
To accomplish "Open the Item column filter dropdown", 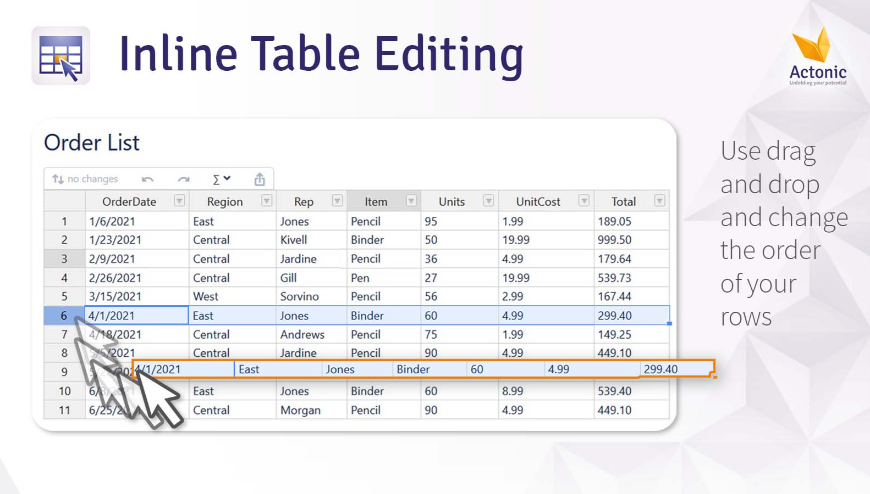I will click(x=411, y=201).
